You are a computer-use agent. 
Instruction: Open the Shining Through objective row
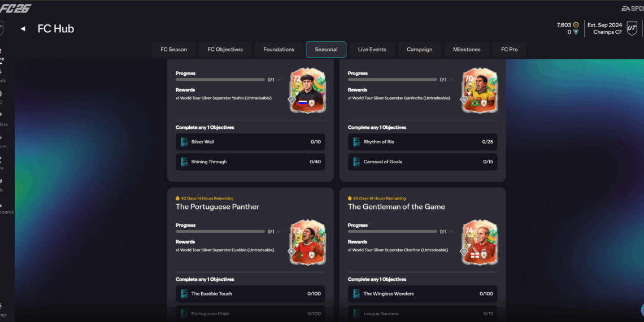pyautogui.click(x=250, y=162)
